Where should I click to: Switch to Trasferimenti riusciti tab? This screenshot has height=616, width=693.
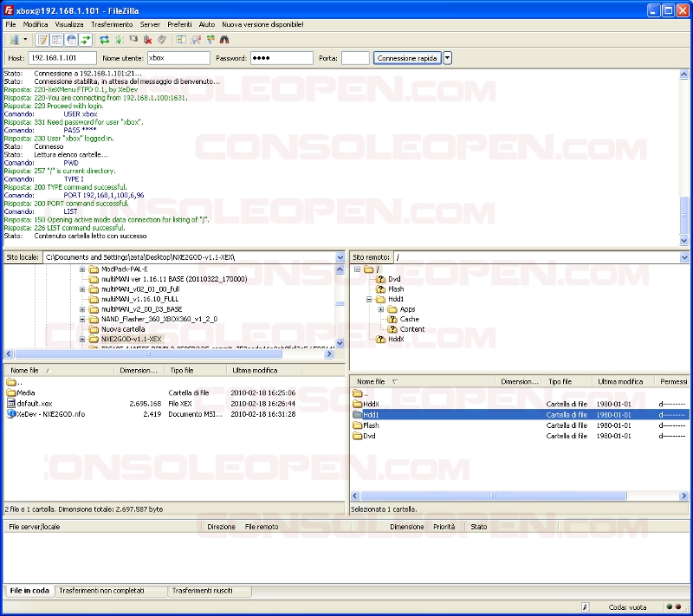[202, 590]
